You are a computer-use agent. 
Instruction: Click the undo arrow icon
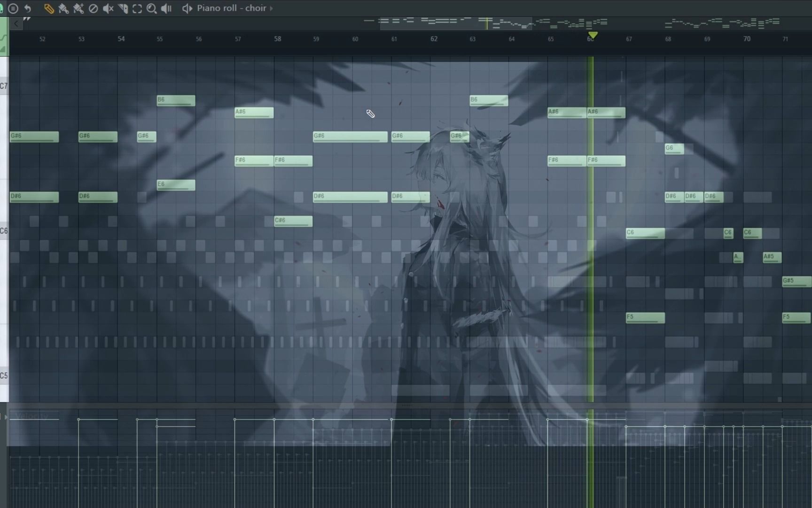point(28,8)
